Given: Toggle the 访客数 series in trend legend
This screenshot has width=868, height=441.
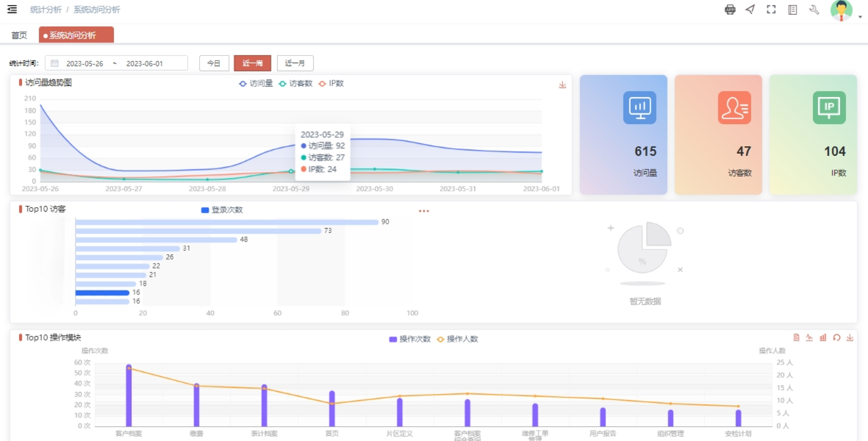Looking at the screenshot, I should pos(296,83).
